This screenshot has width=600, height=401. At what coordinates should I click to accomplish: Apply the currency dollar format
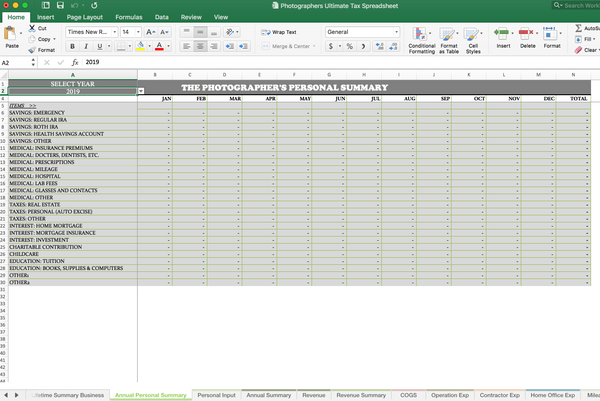(331, 46)
